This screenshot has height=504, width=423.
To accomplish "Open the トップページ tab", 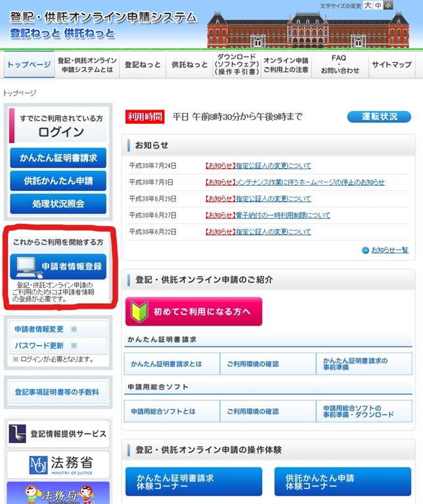I will (29, 65).
